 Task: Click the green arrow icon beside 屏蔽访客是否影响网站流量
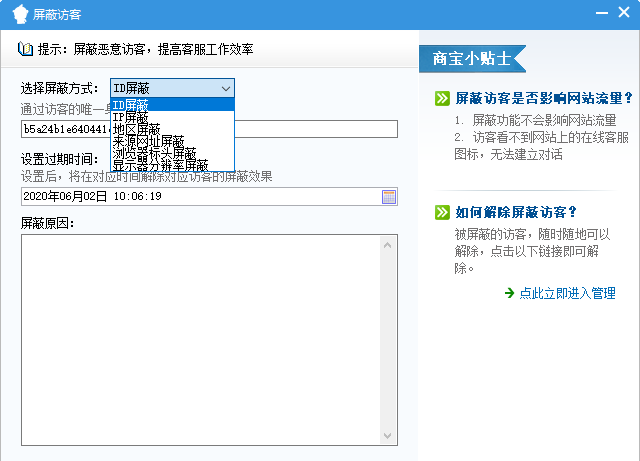pyautogui.click(x=441, y=98)
